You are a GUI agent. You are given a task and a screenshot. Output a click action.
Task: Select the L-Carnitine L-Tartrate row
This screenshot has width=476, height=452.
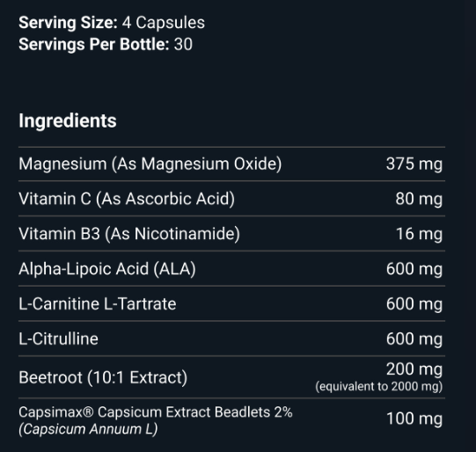click(x=232, y=303)
